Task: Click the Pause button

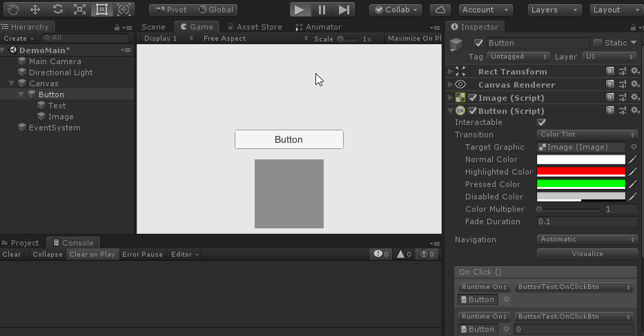Action: coord(322,10)
